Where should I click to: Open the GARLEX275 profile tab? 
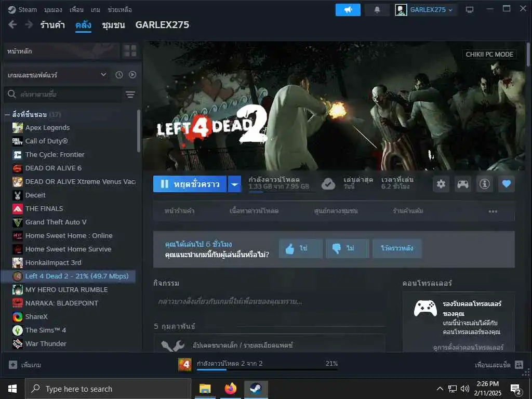162,25
